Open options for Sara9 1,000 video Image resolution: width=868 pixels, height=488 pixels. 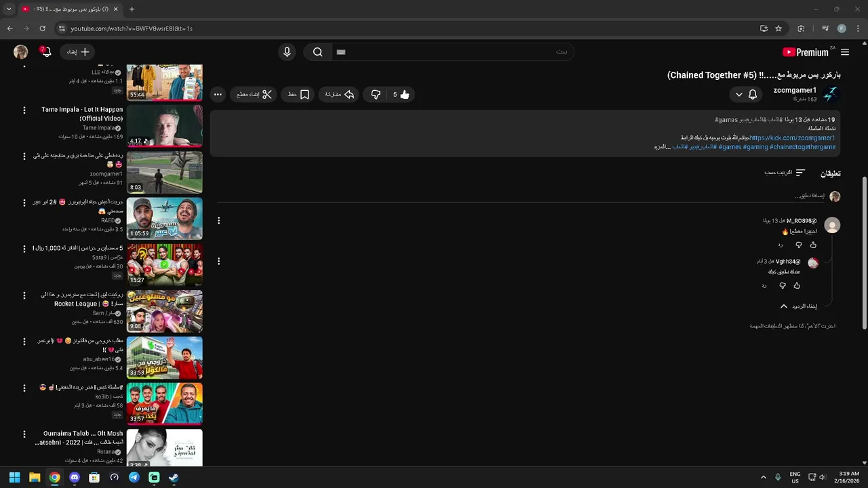click(24, 249)
